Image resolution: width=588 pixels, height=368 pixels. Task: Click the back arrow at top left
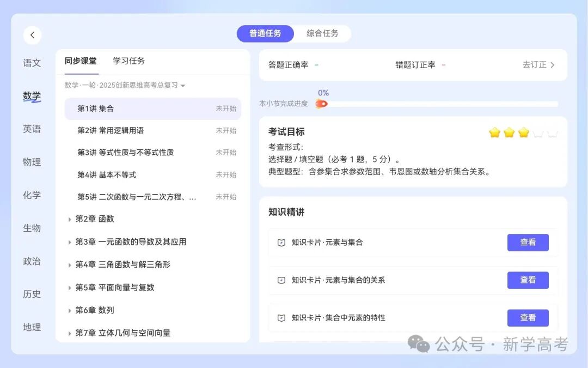pyautogui.click(x=33, y=35)
